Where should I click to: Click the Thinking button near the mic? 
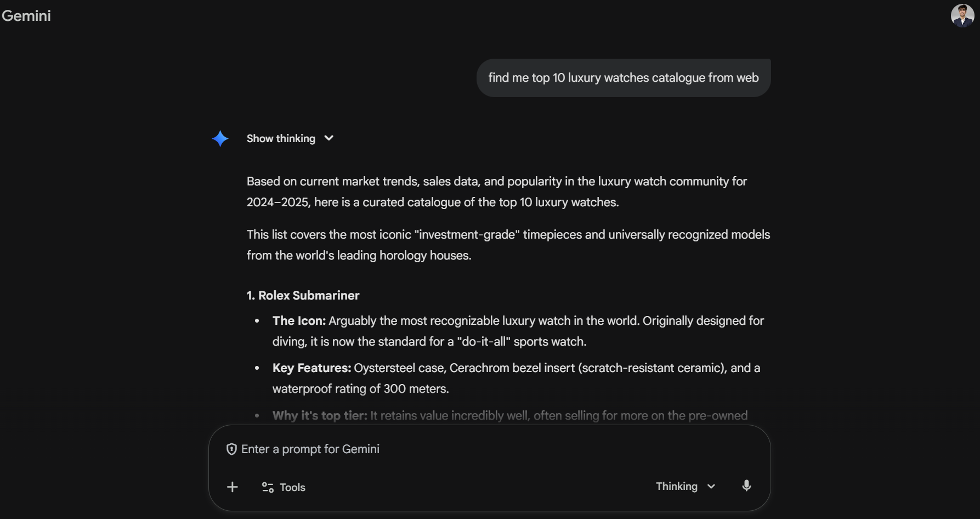point(676,486)
